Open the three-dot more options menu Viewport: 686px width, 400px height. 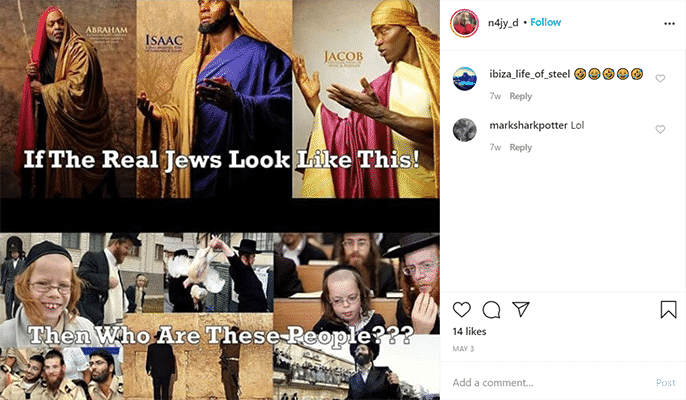click(669, 24)
